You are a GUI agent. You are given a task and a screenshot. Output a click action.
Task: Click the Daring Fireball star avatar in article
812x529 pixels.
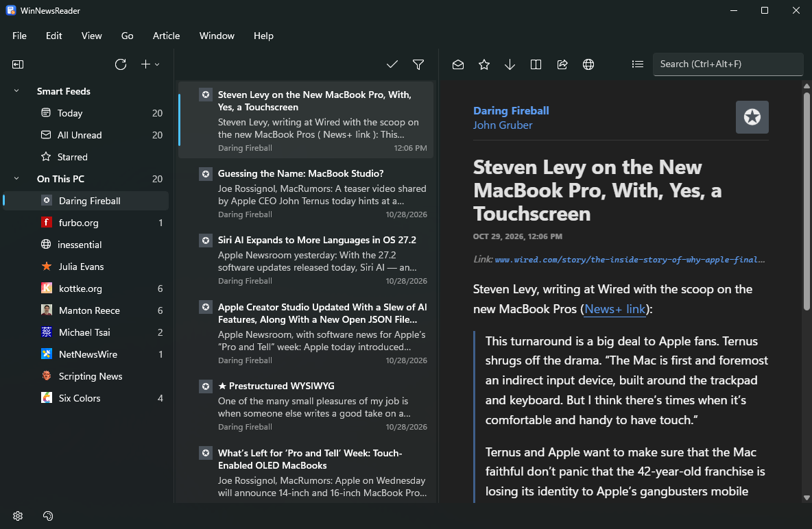pos(752,117)
